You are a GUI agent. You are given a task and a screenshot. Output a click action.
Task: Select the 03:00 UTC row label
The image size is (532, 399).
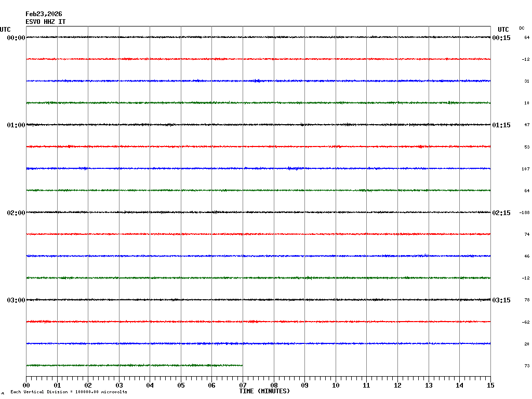tap(16, 300)
